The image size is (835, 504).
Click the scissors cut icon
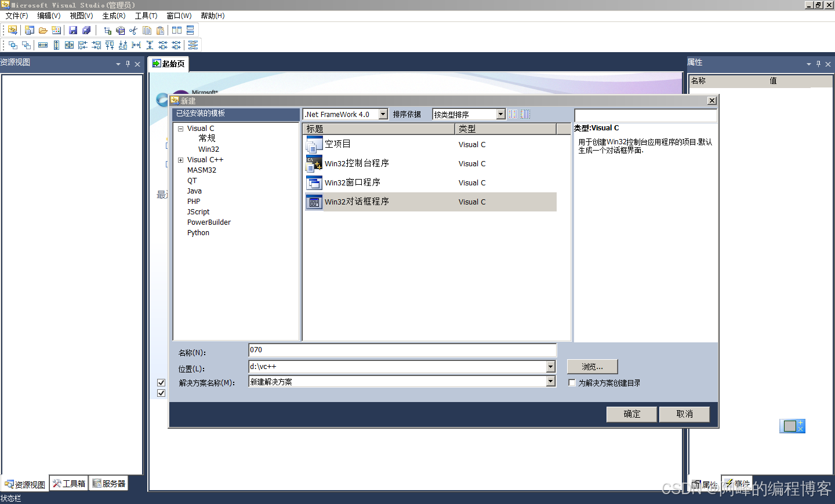[133, 30]
